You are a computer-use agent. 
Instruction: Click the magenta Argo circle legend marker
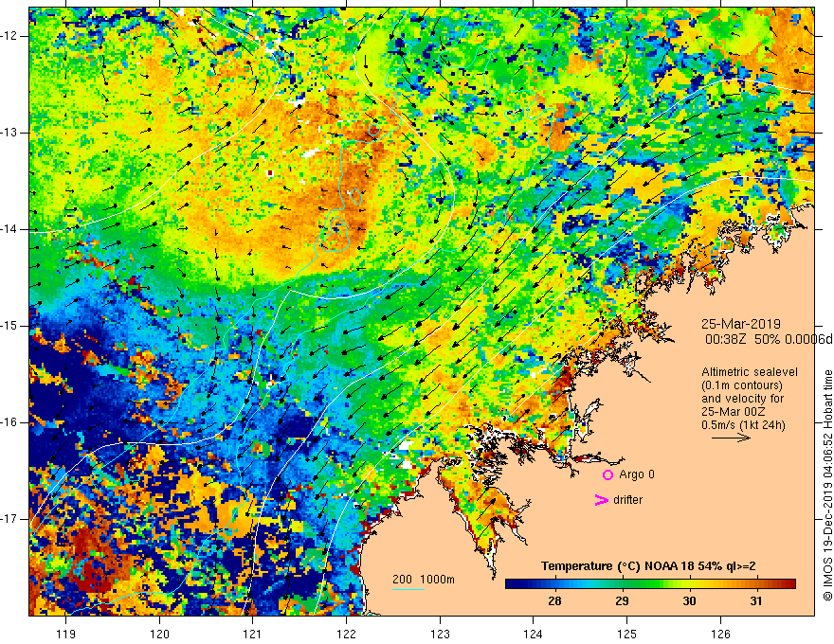[607, 475]
